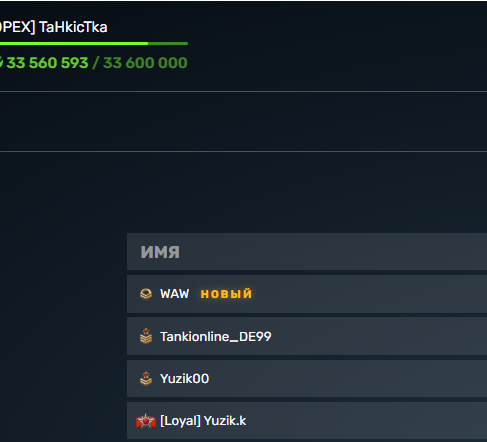Click the current experience value 33 560 593
Image resolution: width=487 pixels, height=442 pixels.
47,63
